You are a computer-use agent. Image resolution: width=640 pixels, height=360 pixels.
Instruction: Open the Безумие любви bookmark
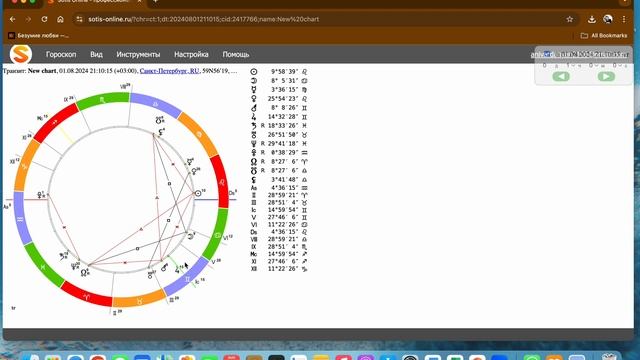[39, 36]
